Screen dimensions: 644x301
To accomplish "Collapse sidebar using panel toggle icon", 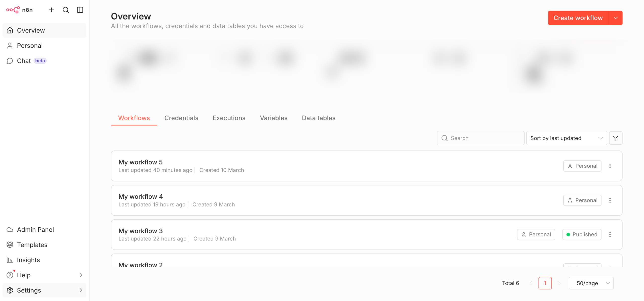I will [80, 10].
